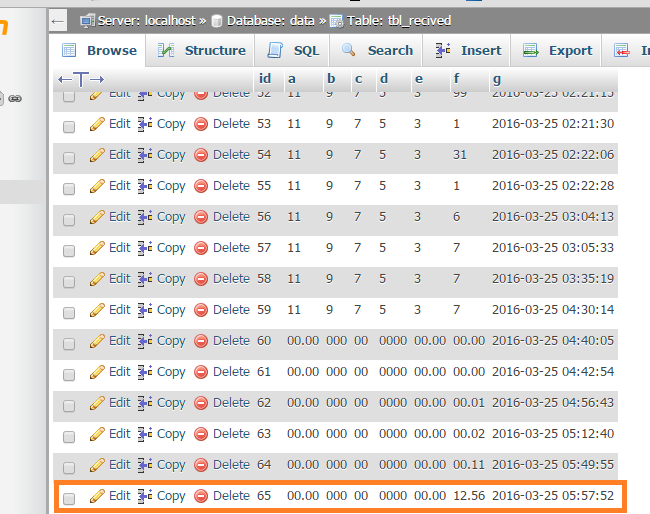Click the 31 value in row 54
Image resolution: width=650 pixels, height=514 pixels.
tap(460, 155)
